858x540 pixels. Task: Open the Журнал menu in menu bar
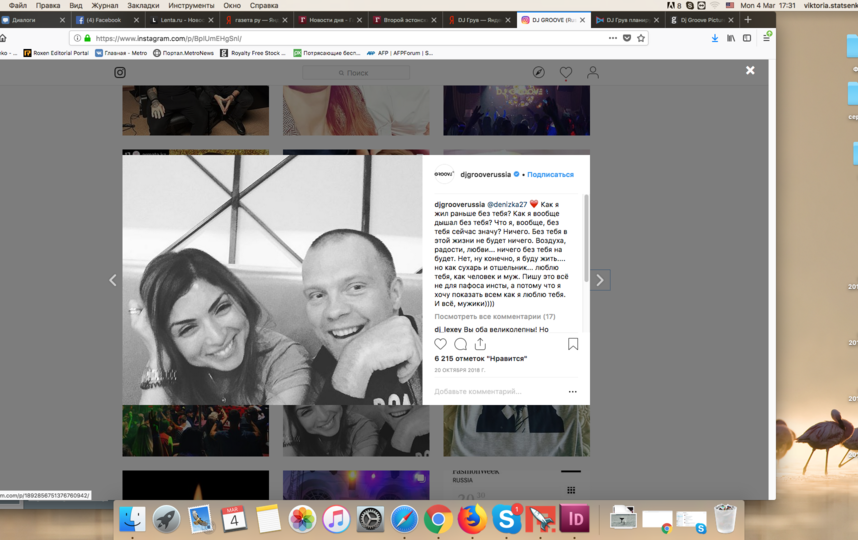[x=105, y=5]
